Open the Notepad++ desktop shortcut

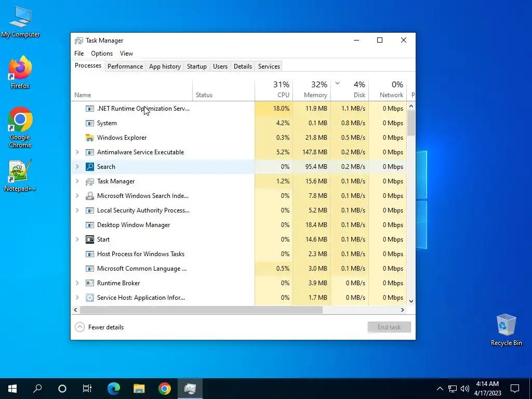pos(20,176)
